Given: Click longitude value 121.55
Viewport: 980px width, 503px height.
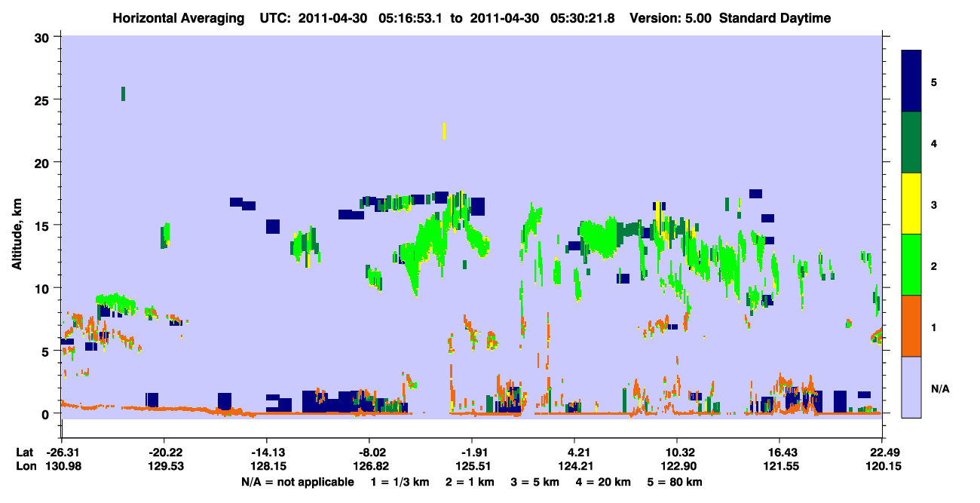Looking at the screenshot, I should click(x=779, y=466).
